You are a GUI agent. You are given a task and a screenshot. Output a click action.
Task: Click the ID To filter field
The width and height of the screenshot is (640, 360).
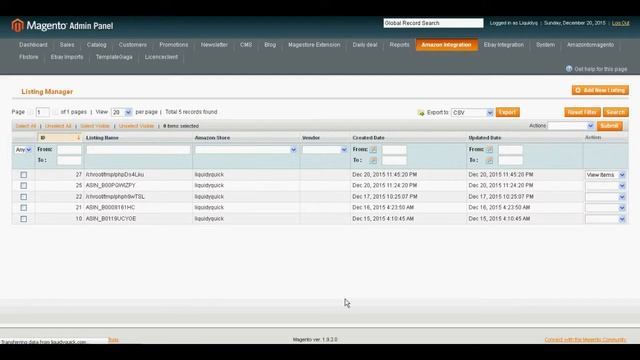click(69, 160)
